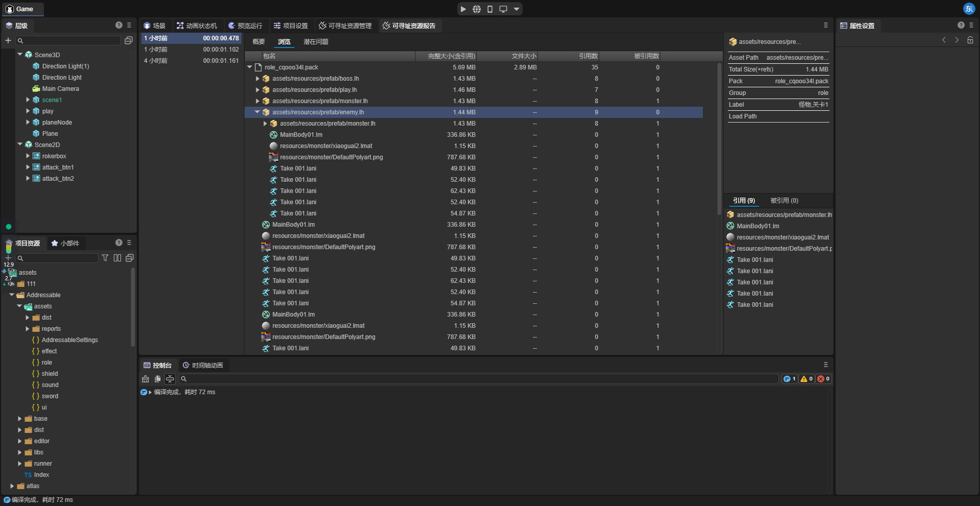980x506 pixels.
Task: Switch to the 场景 scene tab
Action: click(x=155, y=26)
